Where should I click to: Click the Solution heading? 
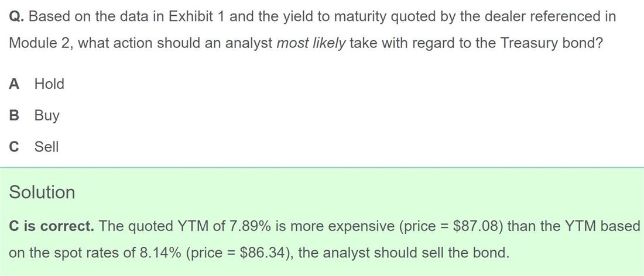tap(42, 192)
